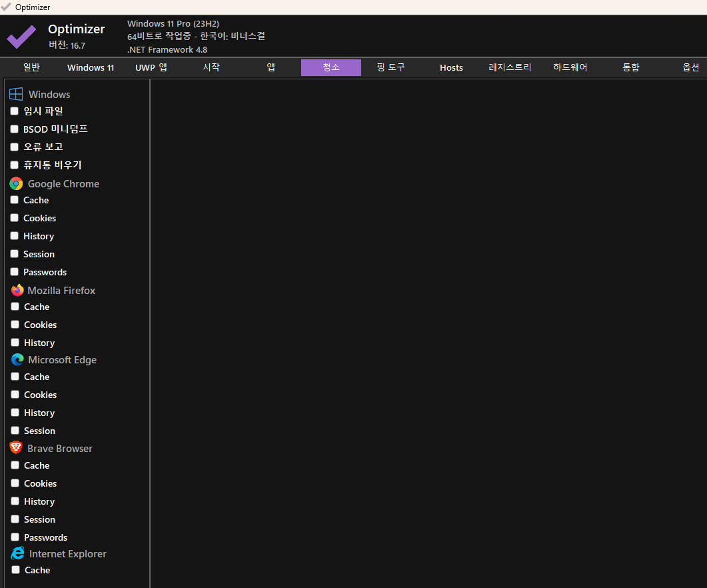Screen dimensions: 707x588
Task: Tick Mozilla Firefox Cookies checkbox
Action: 15,325
